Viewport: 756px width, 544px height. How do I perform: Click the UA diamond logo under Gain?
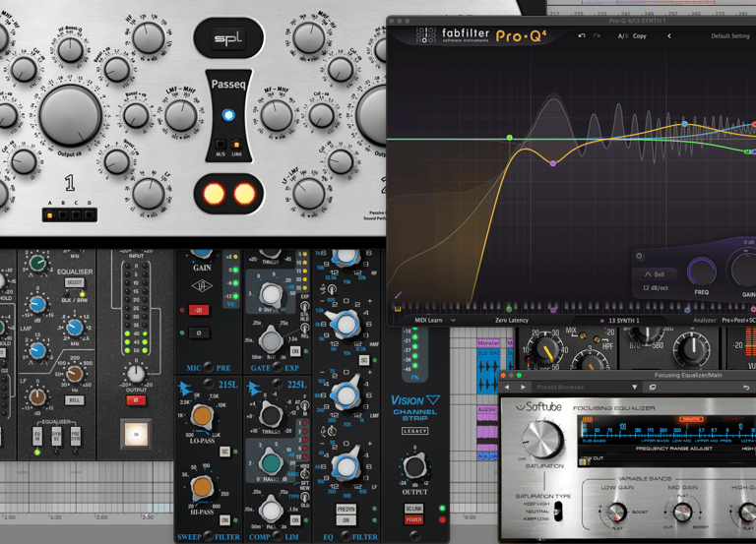[x=202, y=286]
